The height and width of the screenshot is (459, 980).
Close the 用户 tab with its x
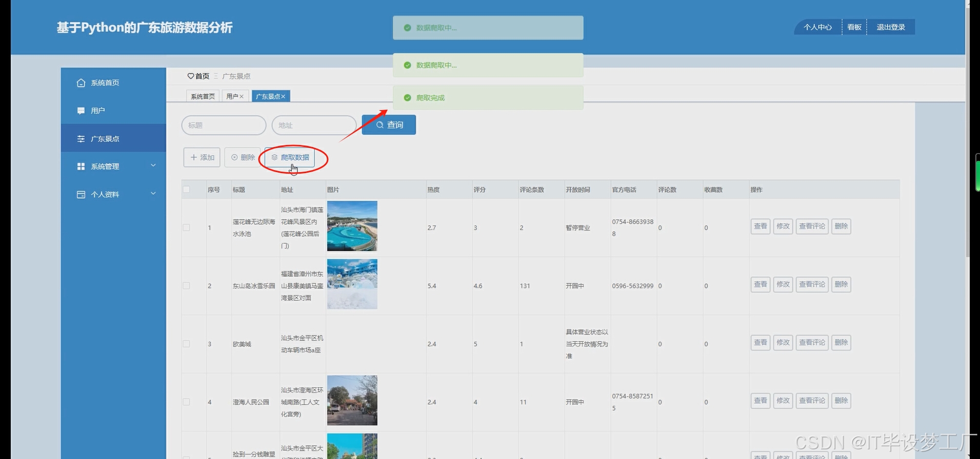pos(242,96)
